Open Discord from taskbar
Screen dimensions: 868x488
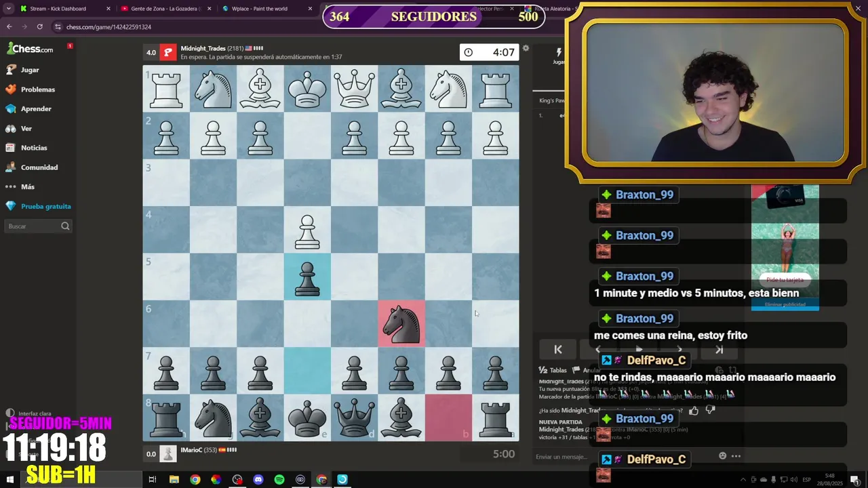coord(258,479)
